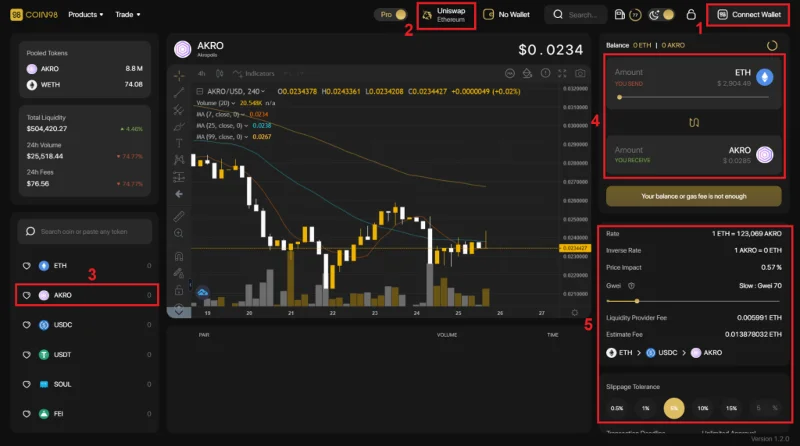Click the gas gwei circle indicator
The height and width of the screenshot is (446, 800).
coord(635,15)
